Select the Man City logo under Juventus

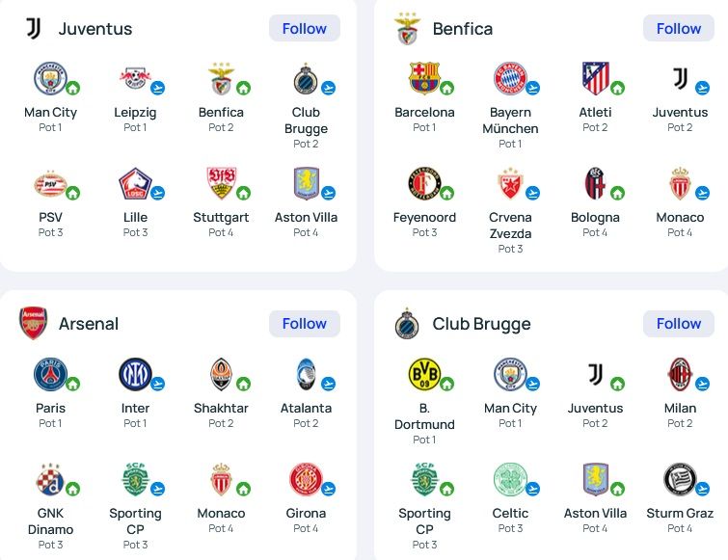tap(50, 78)
